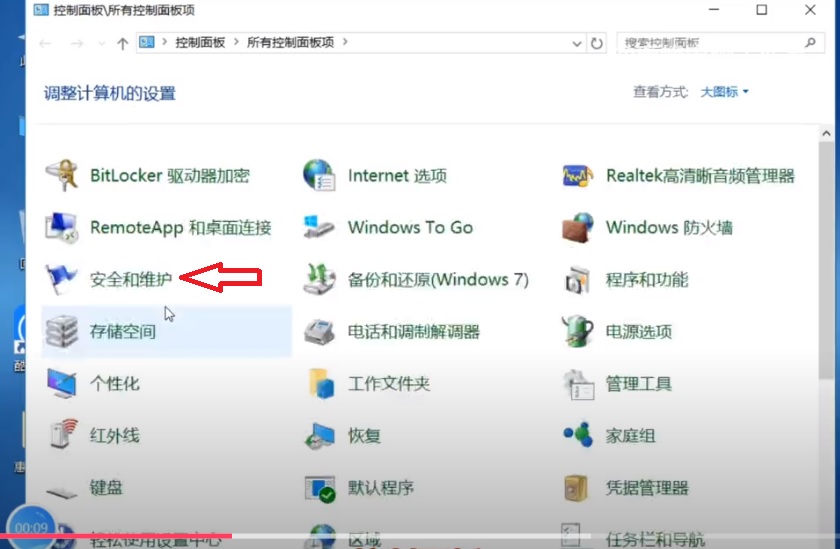This screenshot has width=840, height=549.
Task: Open the 程序和功能 link
Action: [x=647, y=280]
